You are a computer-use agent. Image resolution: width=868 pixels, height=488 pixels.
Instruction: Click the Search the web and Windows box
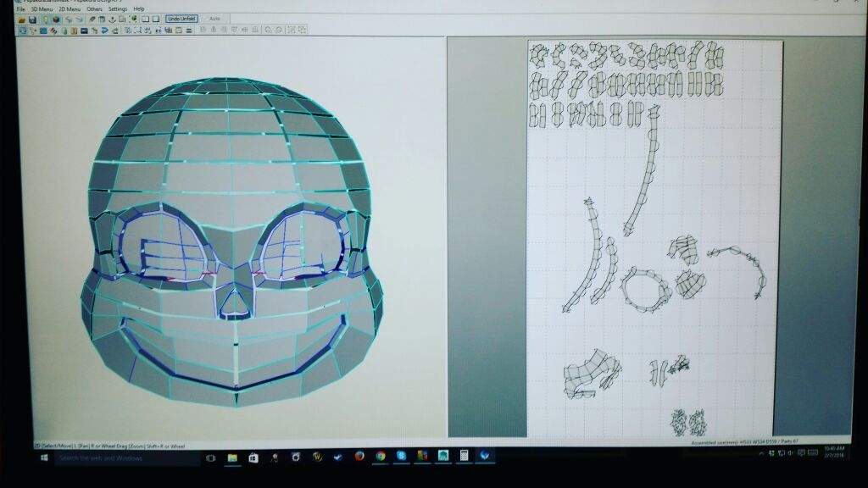tap(126, 458)
